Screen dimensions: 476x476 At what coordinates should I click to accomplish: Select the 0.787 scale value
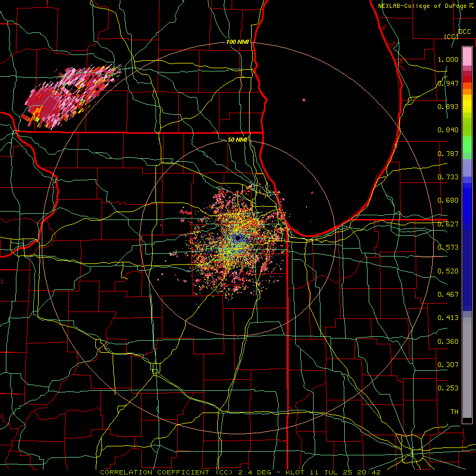pos(448,153)
